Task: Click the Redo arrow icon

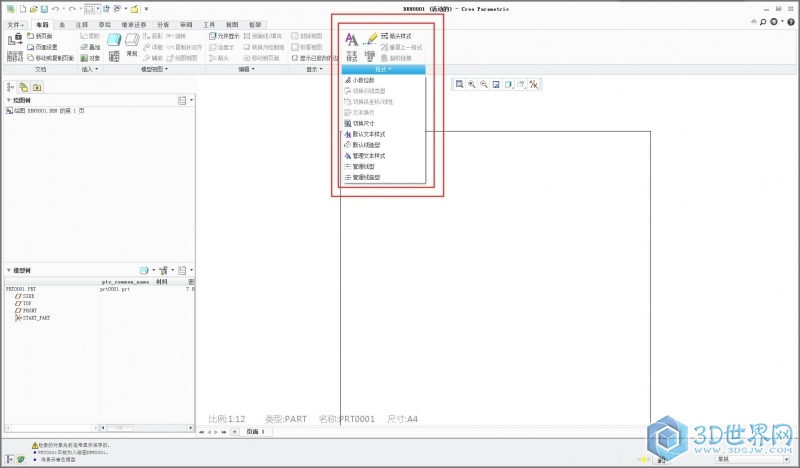Action: point(72,9)
